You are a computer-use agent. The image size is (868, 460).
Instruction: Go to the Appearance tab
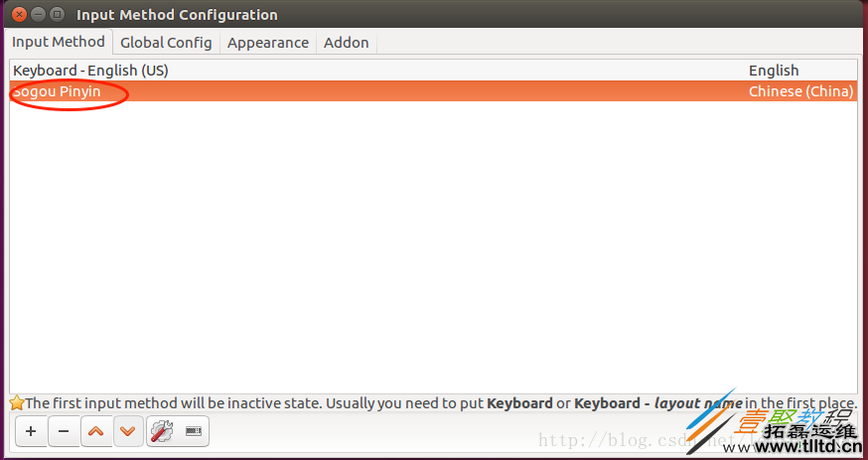(x=268, y=43)
